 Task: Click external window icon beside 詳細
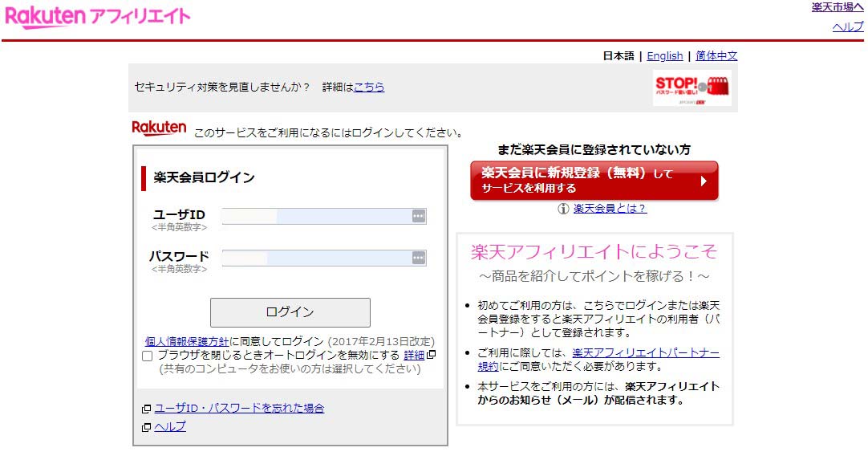pyautogui.click(x=432, y=354)
